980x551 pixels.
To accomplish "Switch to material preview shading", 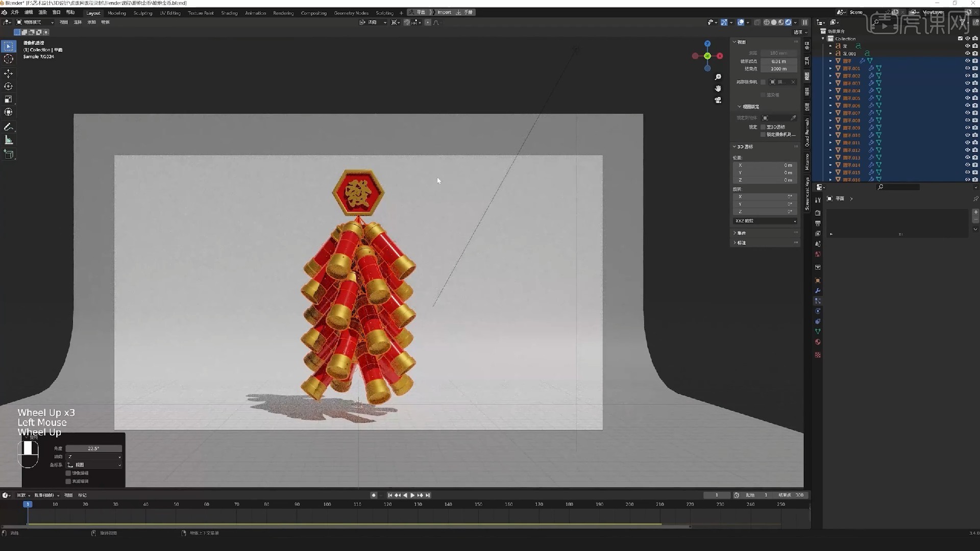I will point(781,22).
